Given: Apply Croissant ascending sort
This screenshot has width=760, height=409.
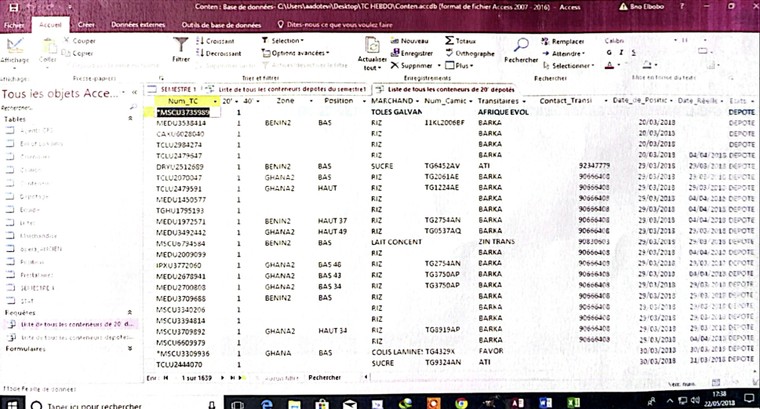Looking at the screenshot, I should point(216,41).
